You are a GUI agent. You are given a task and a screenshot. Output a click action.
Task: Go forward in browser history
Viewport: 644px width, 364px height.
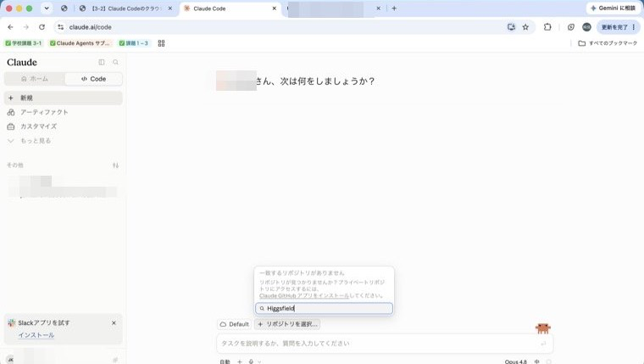point(26,27)
